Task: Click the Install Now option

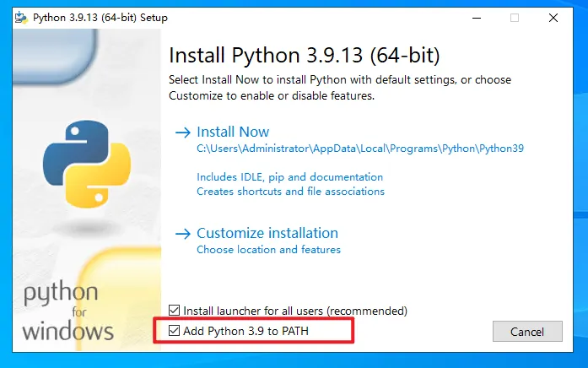Action: (x=233, y=132)
